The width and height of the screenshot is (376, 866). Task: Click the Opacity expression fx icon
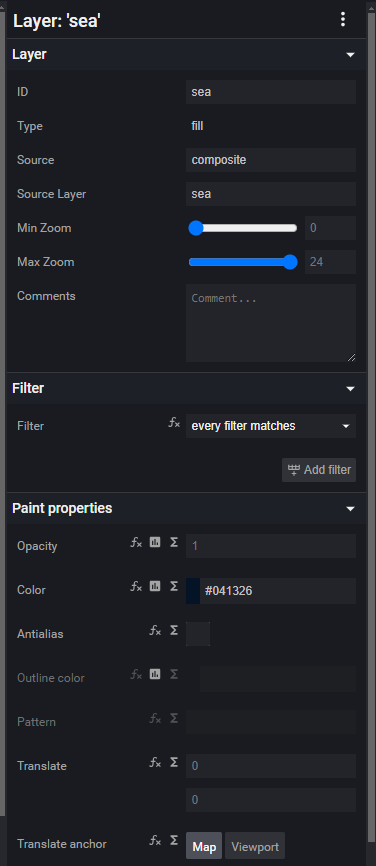[x=136, y=543]
